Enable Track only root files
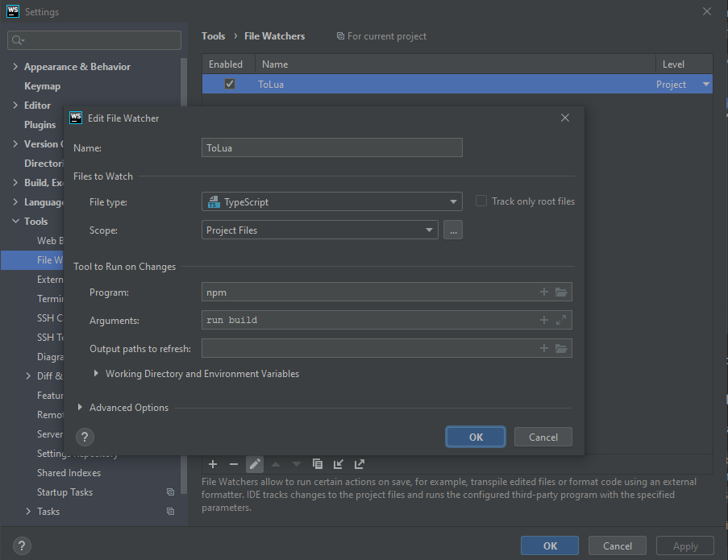This screenshot has height=560, width=728. (481, 201)
